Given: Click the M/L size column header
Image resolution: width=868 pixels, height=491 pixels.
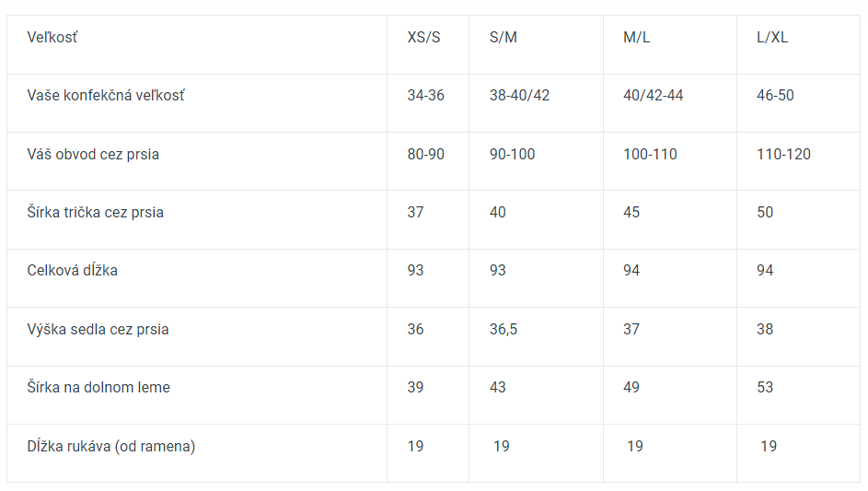Looking at the screenshot, I should tap(637, 38).
